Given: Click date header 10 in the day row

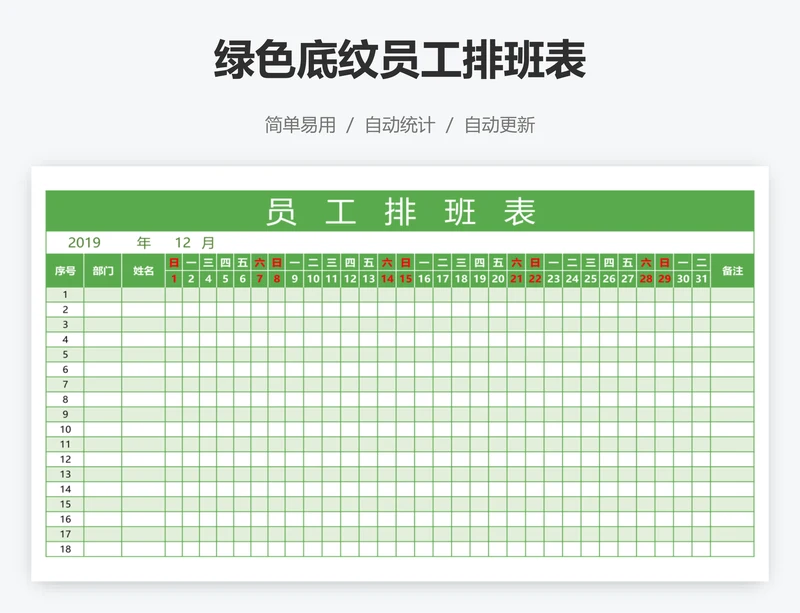Looking at the screenshot, I should (x=313, y=279).
